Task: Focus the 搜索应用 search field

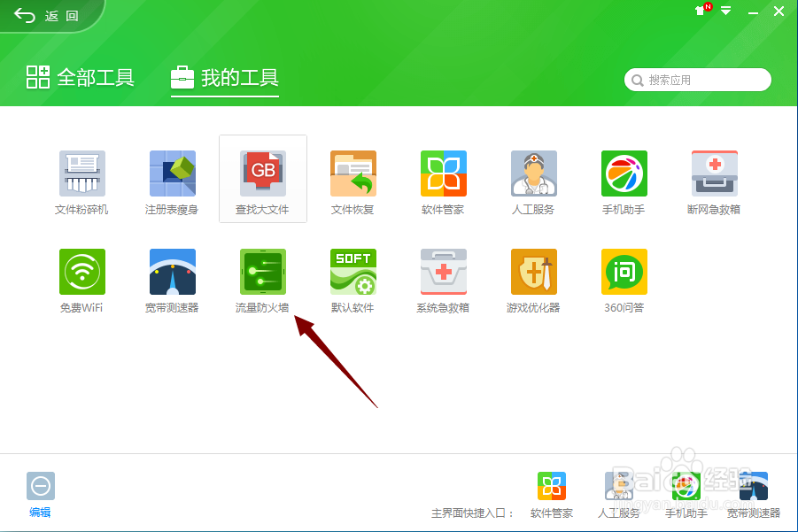Action: click(x=698, y=80)
